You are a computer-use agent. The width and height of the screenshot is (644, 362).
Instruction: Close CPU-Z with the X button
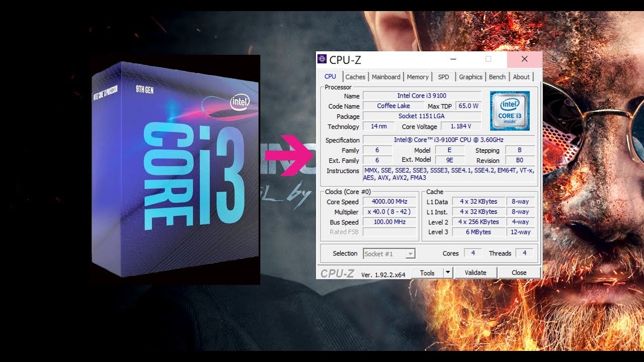pos(524,59)
